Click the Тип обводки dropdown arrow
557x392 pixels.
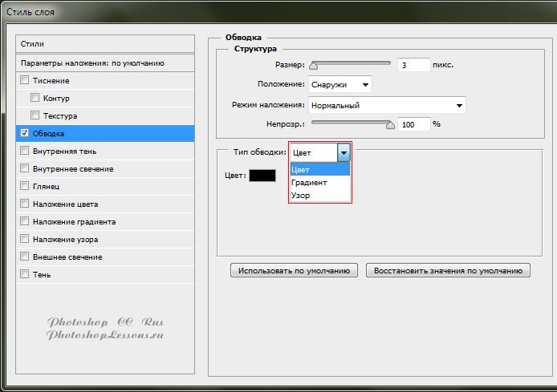tap(344, 152)
